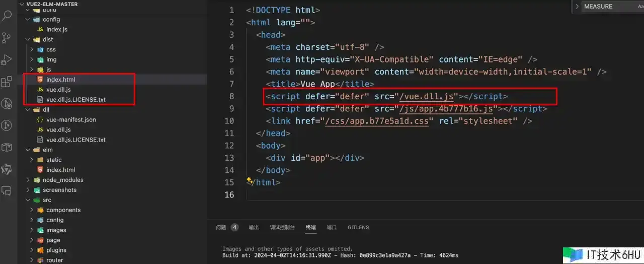This screenshot has height=264, width=644.
Task: Click the yellow lightbulb on line 15
Action: tap(249, 180)
